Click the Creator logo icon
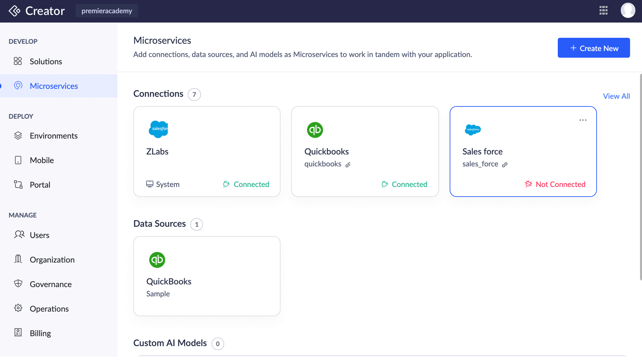The height and width of the screenshot is (364, 642). pyautogui.click(x=14, y=11)
